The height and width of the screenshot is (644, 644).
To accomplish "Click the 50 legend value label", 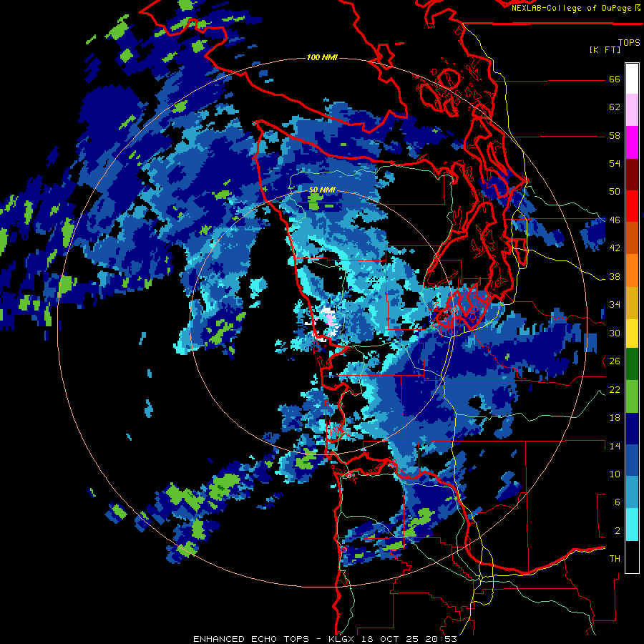I will [x=615, y=191].
